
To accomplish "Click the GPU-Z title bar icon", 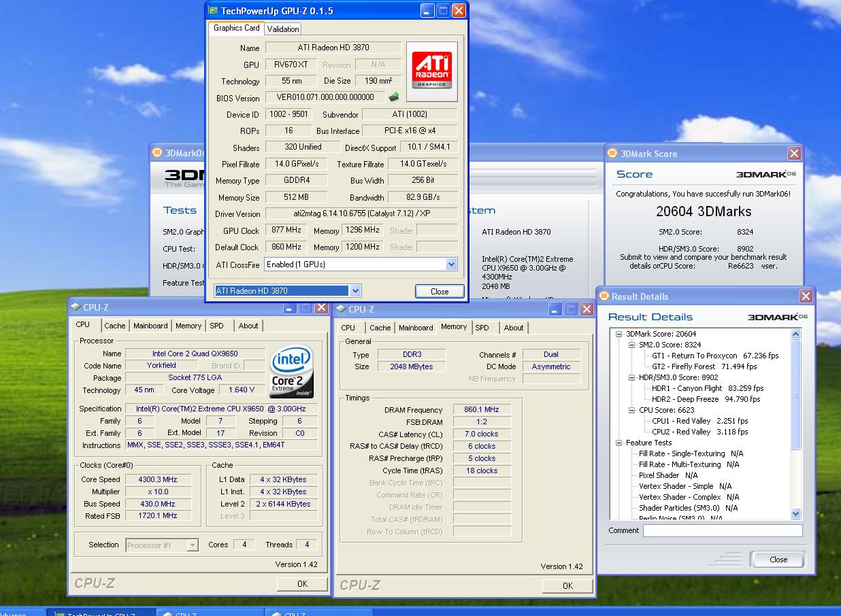I will click(213, 11).
